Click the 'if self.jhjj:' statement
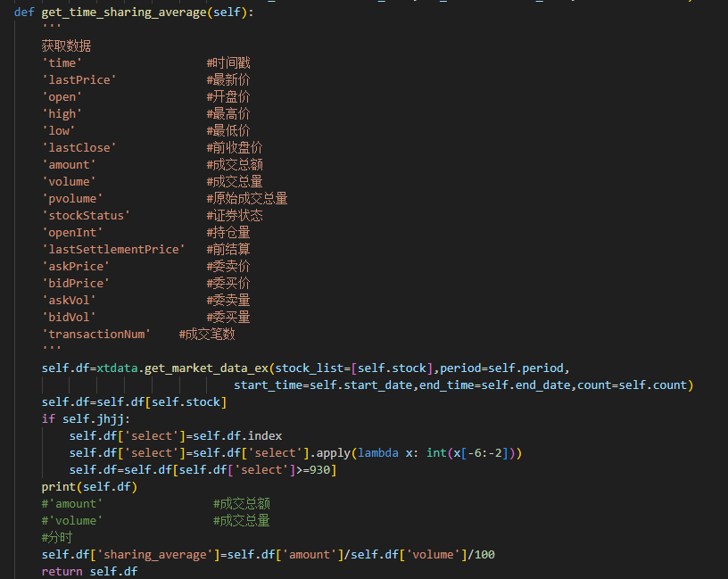 (x=86, y=418)
